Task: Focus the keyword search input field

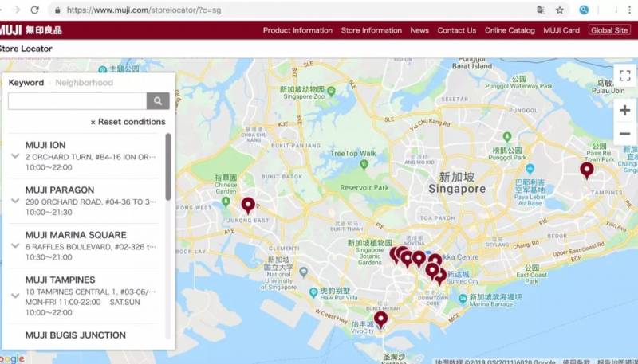Action: [77, 100]
